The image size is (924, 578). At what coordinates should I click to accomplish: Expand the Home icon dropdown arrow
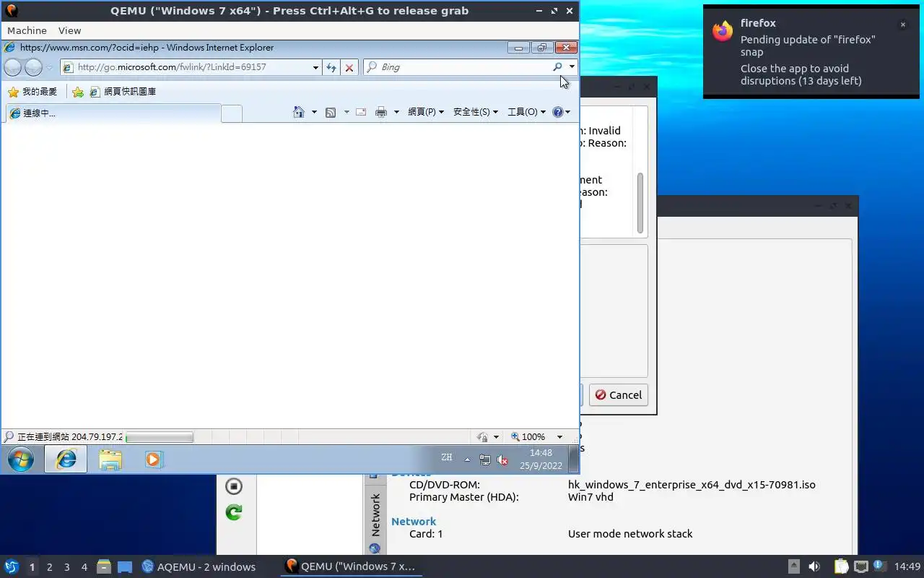314,112
